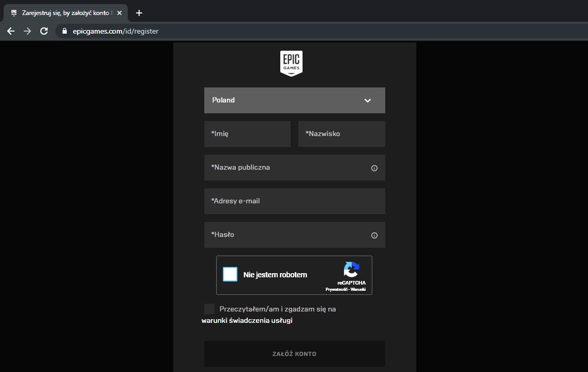
Task: Open reCAPTCHA Prywatność link
Action: coord(336,290)
